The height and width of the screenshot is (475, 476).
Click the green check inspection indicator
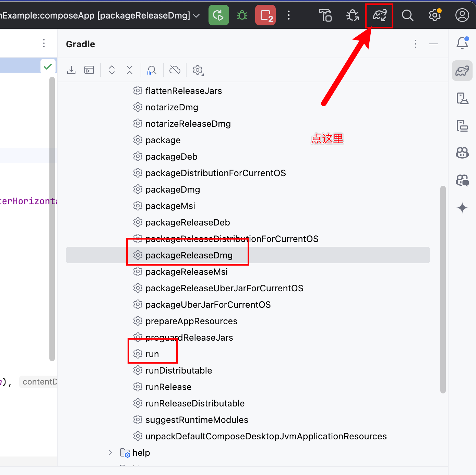[48, 66]
